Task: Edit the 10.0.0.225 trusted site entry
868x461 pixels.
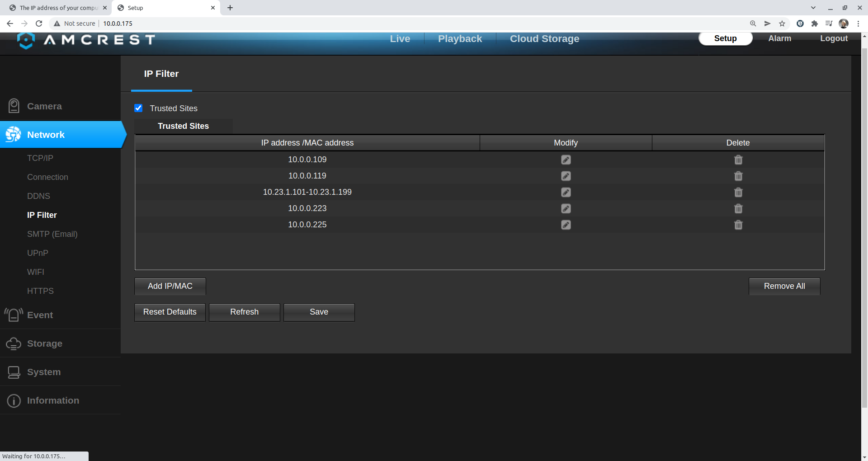Action: pos(566,225)
